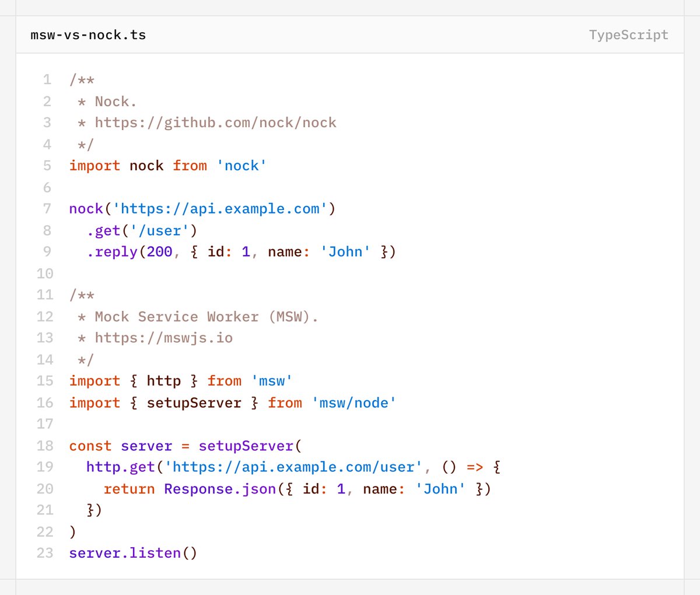Screen dimensions: 700x595
Task: Click the 'msw/node' string on line 16
Action: [354, 403]
